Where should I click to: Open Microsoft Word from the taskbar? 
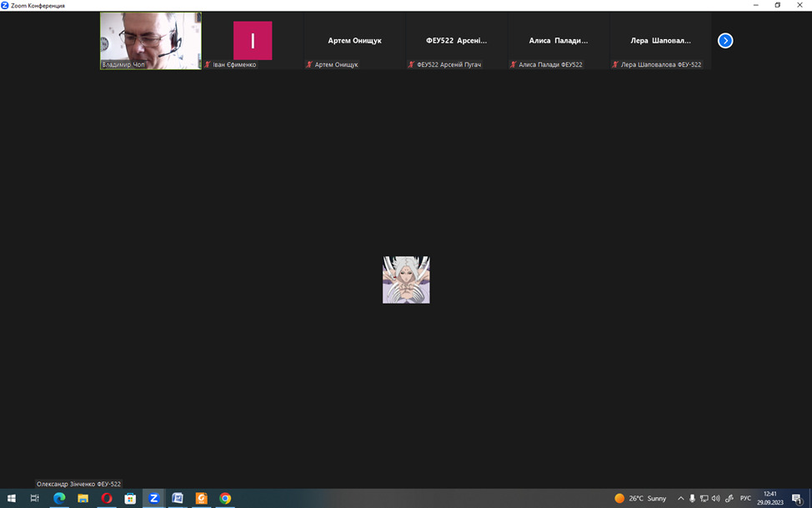[x=178, y=498]
